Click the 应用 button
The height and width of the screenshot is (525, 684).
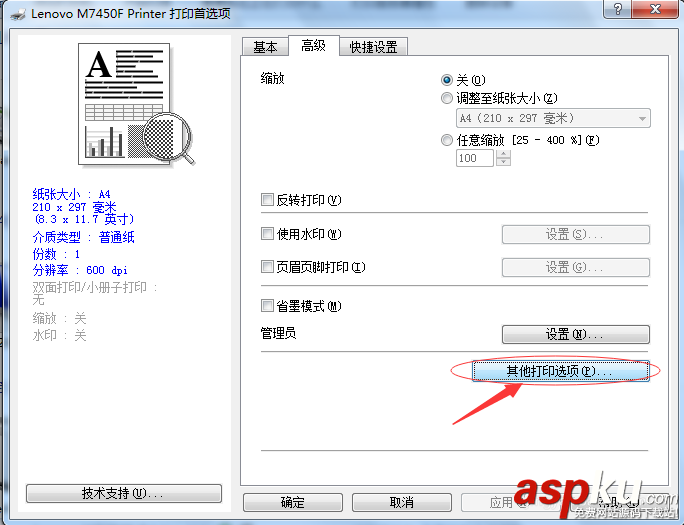click(x=510, y=503)
